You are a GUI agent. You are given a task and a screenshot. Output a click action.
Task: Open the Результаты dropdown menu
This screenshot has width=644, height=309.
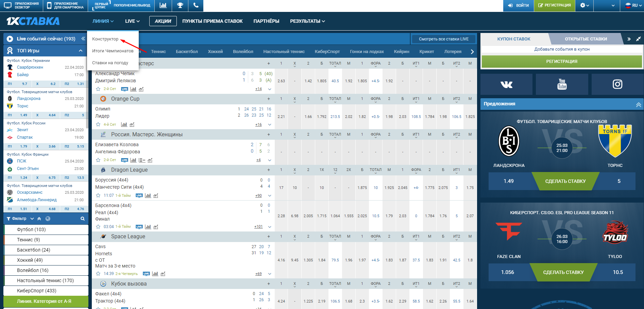(307, 21)
